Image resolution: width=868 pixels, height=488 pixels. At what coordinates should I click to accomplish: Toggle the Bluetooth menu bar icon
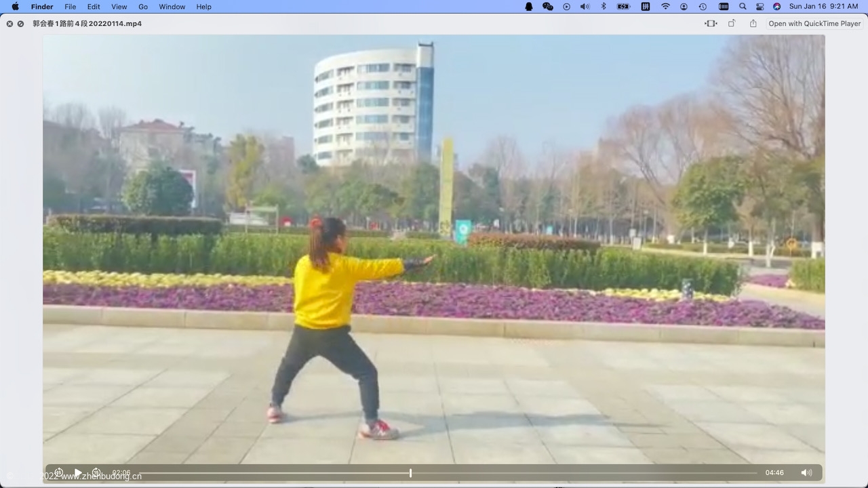click(x=604, y=7)
